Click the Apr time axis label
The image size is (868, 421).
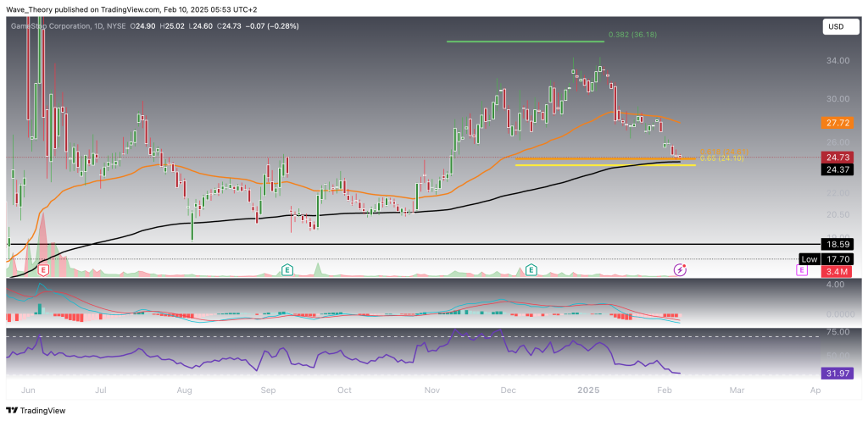[815, 390]
